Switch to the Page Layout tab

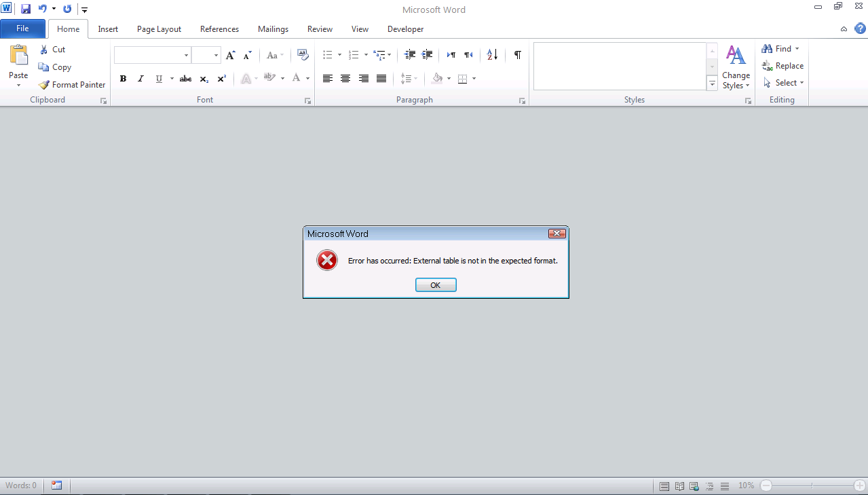pyautogui.click(x=159, y=29)
